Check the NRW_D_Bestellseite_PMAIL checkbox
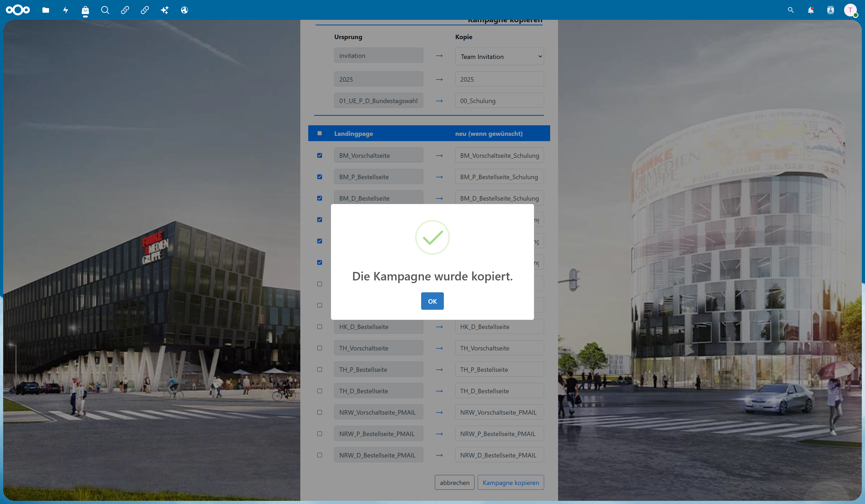 pyautogui.click(x=320, y=455)
